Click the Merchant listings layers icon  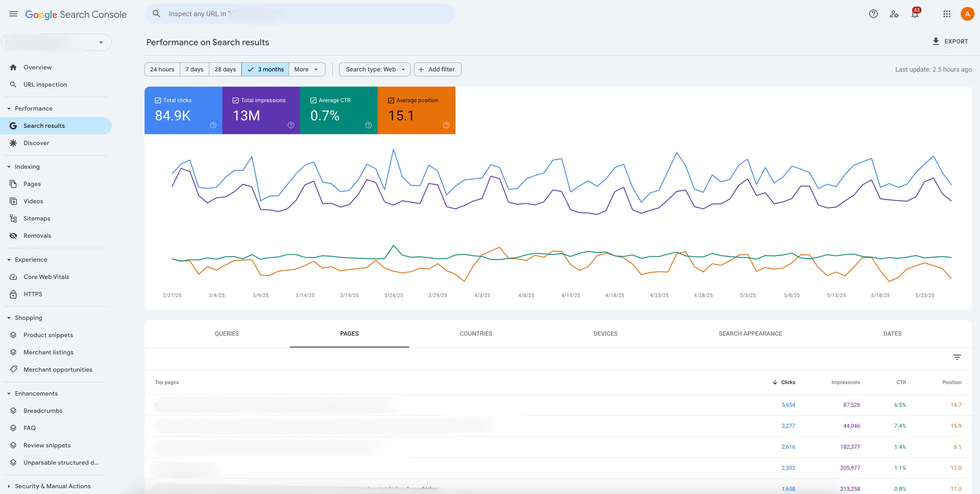tap(13, 352)
